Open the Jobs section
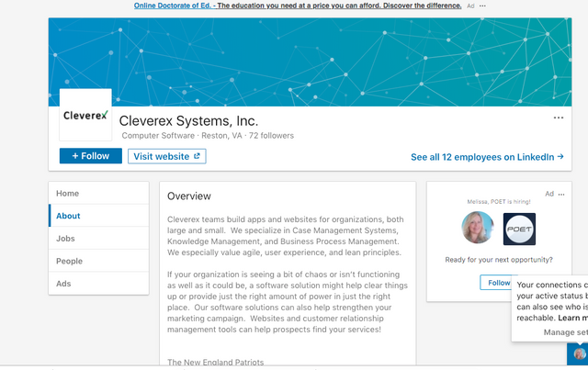The width and height of the screenshot is (588, 370). pyautogui.click(x=98, y=239)
